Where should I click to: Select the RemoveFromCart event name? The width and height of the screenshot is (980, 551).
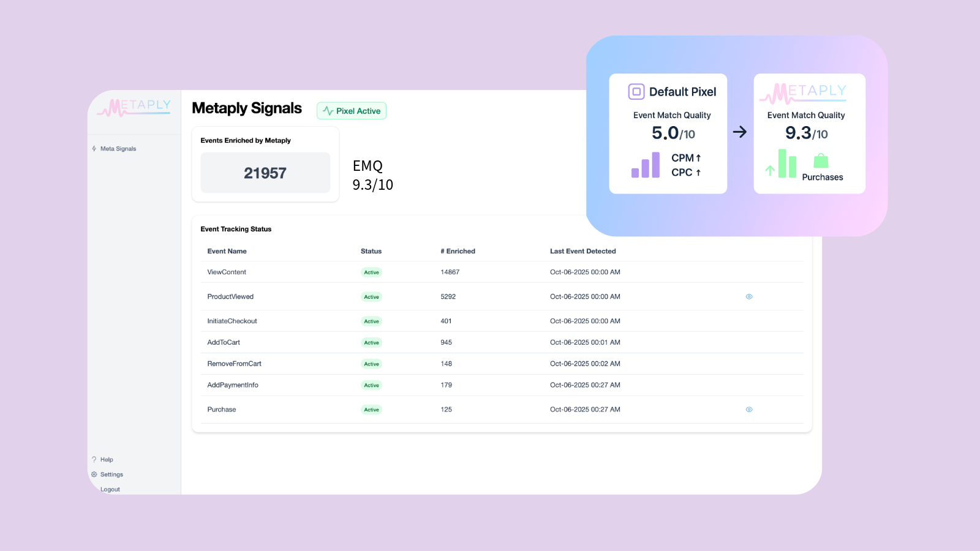click(235, 364)
